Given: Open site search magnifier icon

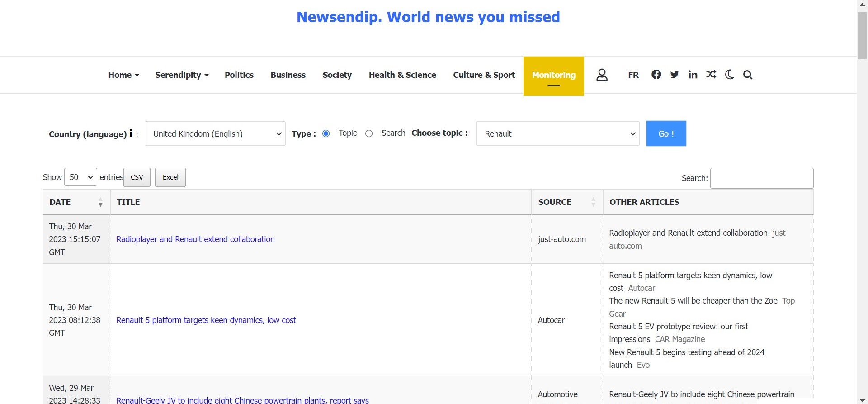Looking at the screenshot, I should [748, 75].
